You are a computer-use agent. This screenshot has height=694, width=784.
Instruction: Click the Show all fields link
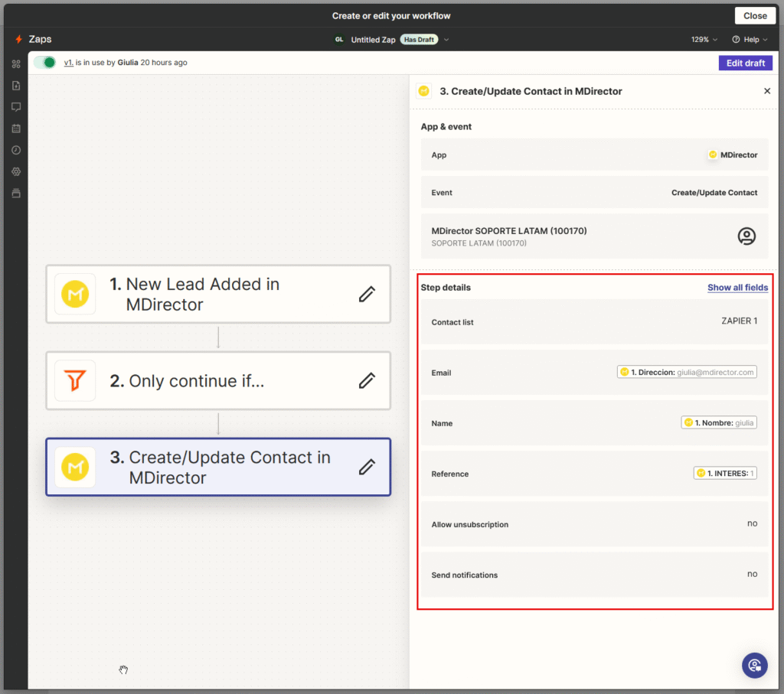pyautogui.click(x=737, y=288)
